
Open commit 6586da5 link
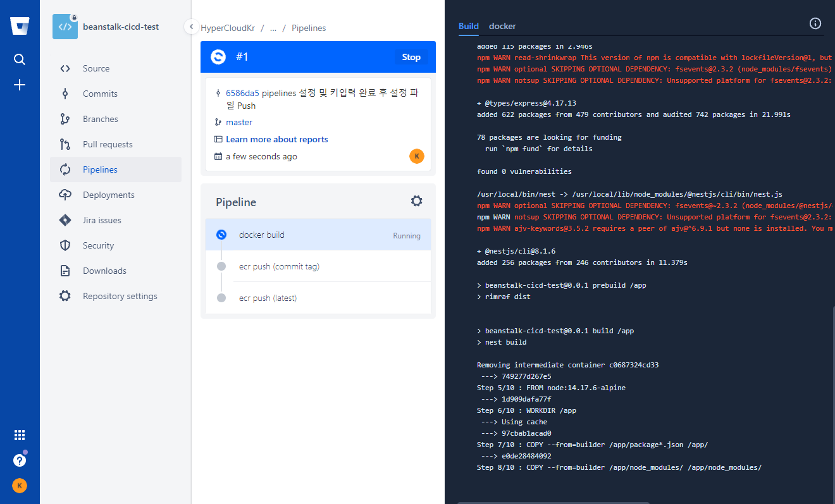pos(242,93)
